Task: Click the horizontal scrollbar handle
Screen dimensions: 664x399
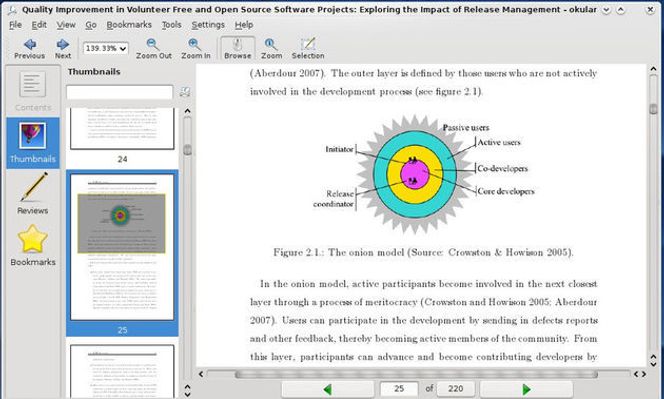Action: tap(416, 374)
